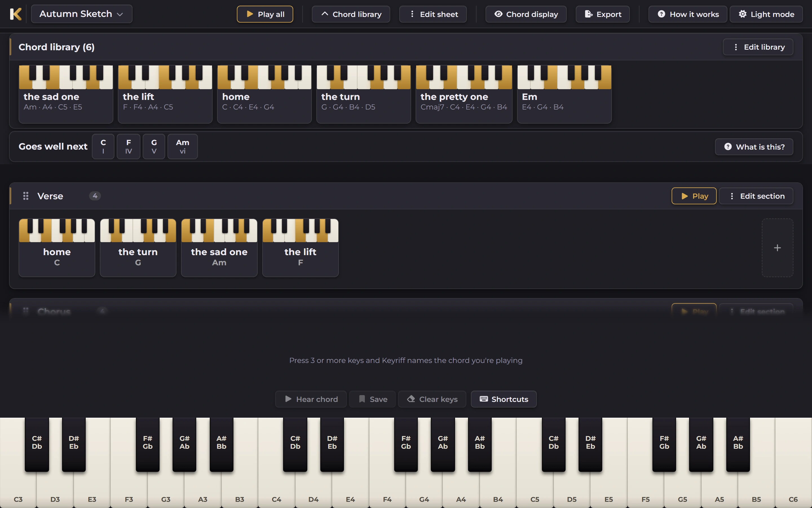This screenshot has width=812, height=508.
Task: Select 'the sad one' Am chord in Verse
Action: click(219, 248)
